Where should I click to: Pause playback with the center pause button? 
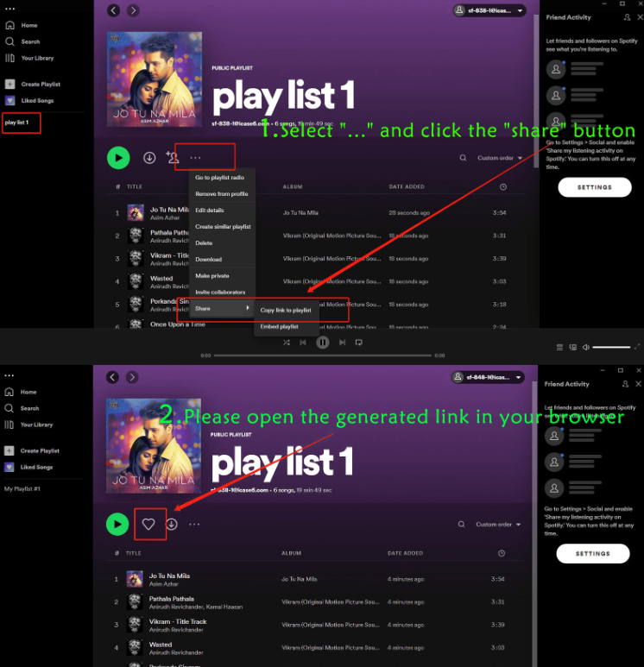click(323, 343)
